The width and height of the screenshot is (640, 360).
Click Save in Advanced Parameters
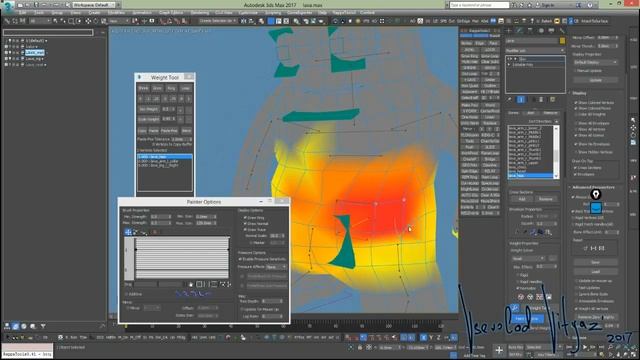coord(596,262)
